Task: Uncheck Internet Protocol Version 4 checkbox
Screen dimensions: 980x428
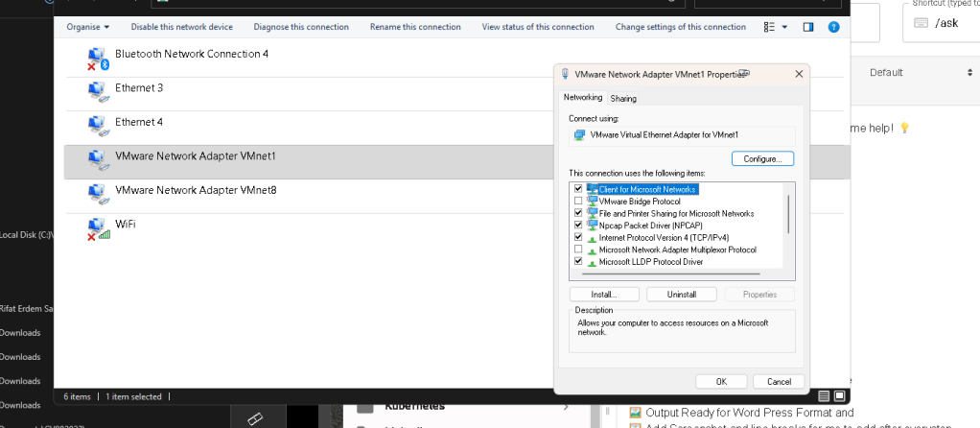Action: click(x=578, y=238)
